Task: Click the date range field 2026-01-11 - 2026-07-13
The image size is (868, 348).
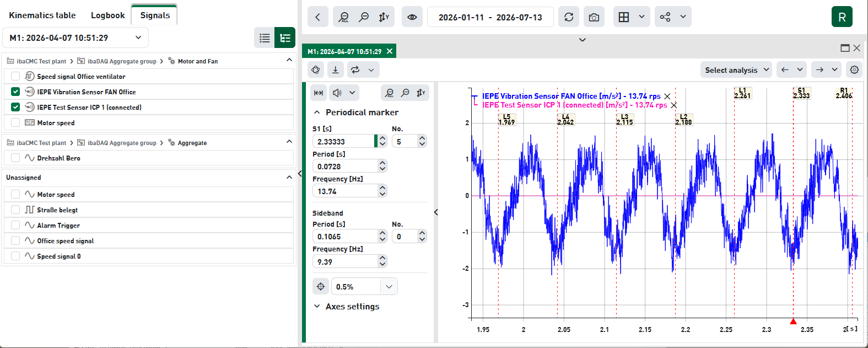Action: click(490, 17)
